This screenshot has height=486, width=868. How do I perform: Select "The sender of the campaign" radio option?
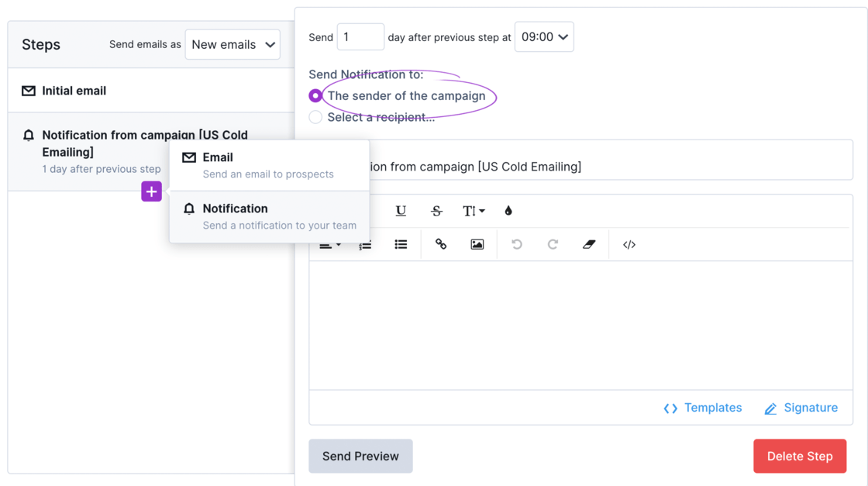[x=315, y=96]
